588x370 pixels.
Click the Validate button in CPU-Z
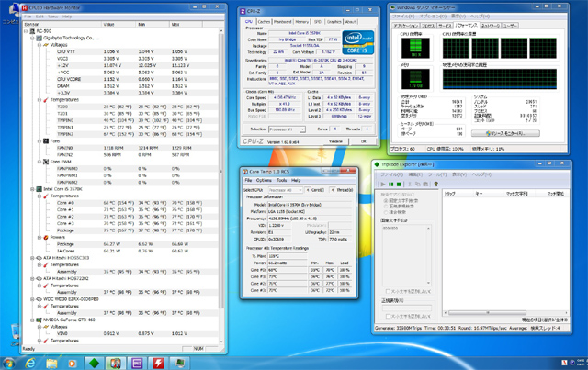pos(336,141)
